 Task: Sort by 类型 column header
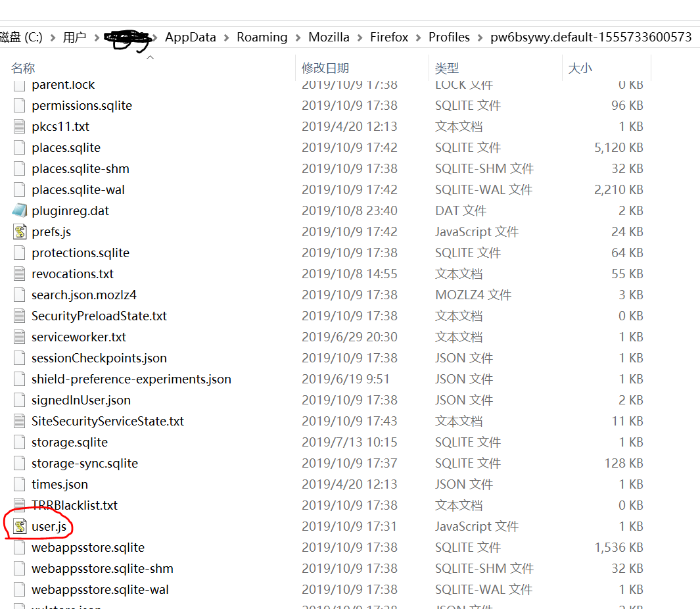(x=447, y=68)
